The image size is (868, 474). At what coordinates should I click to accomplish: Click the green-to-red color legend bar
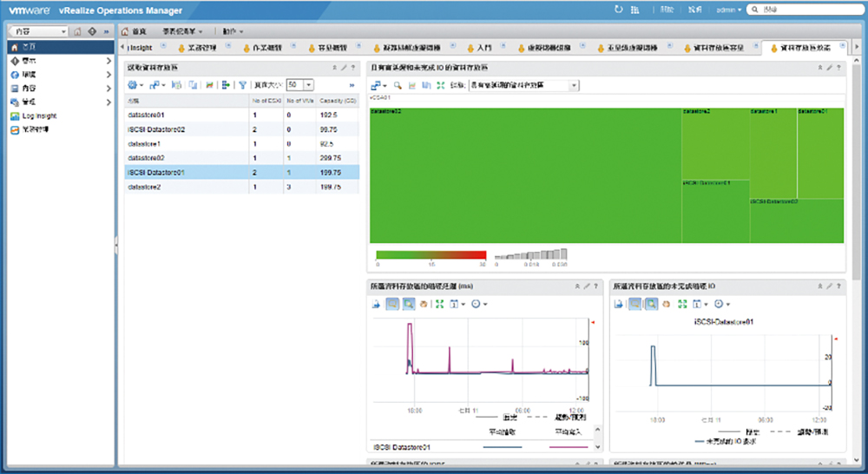431,255
